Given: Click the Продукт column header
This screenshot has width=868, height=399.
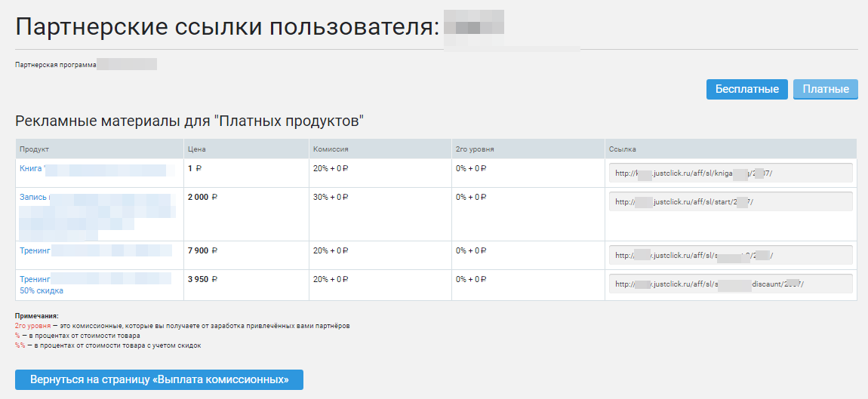Looking at the screenshot, I should click(x=34, y=149).
